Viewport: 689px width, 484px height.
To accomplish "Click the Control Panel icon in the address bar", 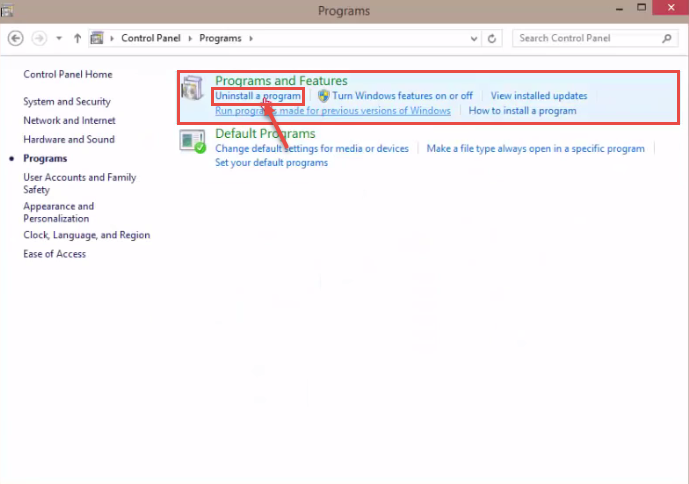I will [97, 38].
